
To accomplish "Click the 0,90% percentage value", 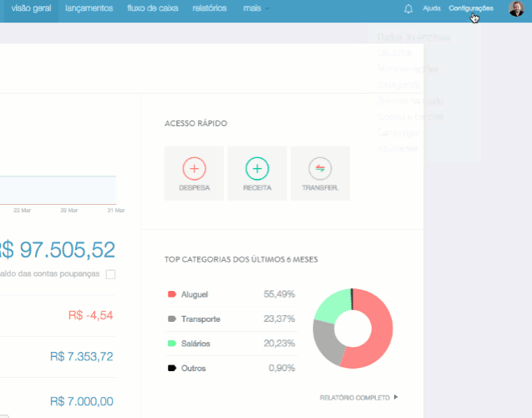I will (x=281, y=368).
